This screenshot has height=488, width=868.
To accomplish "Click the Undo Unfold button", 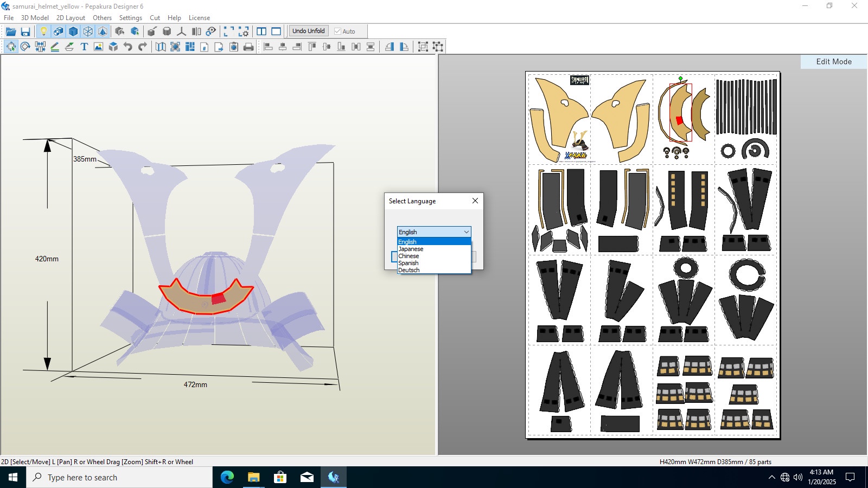I will click(309, 31).
